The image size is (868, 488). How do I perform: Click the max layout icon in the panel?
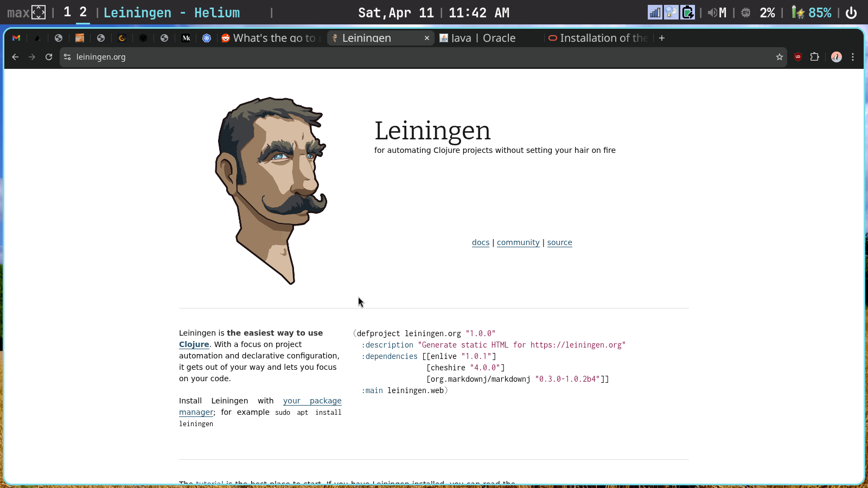click(39, 12)
